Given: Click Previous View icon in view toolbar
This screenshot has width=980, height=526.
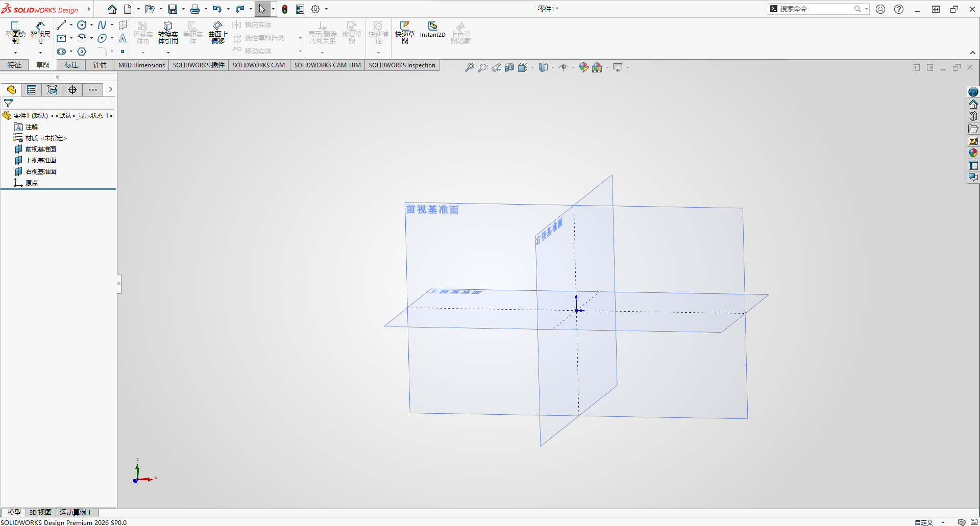Looking at the screenshot, I should (496, 67).
